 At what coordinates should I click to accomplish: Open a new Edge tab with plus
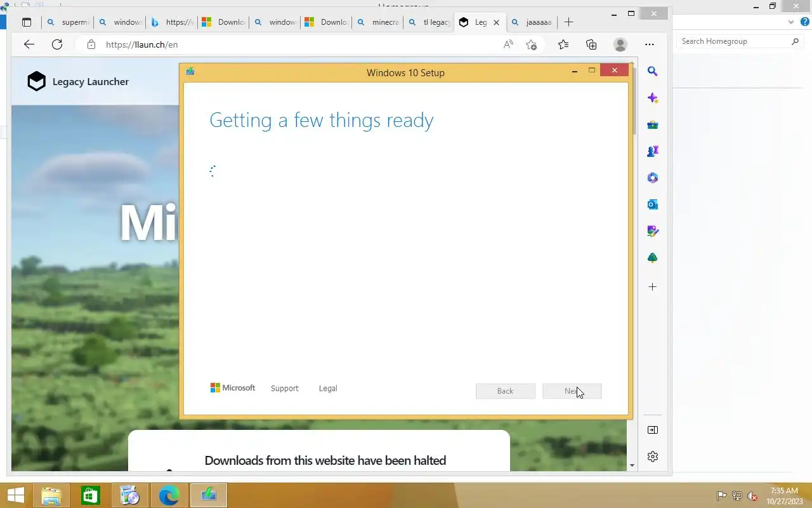click(568, 22)
